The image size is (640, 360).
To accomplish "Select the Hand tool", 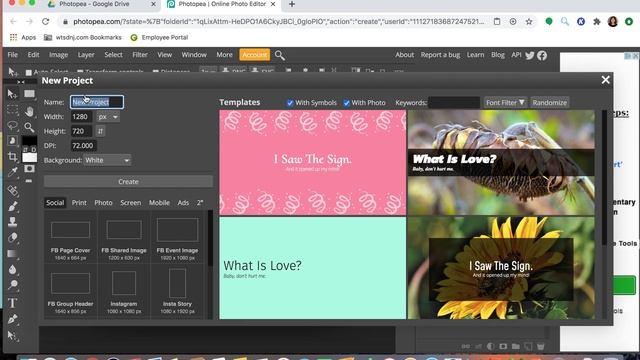I will click(x=29, y=111).
